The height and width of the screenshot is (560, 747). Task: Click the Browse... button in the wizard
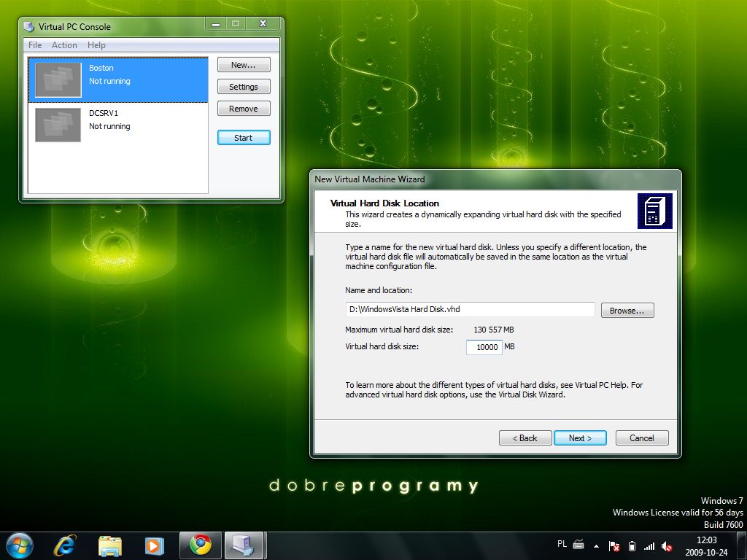click(627, 311)
